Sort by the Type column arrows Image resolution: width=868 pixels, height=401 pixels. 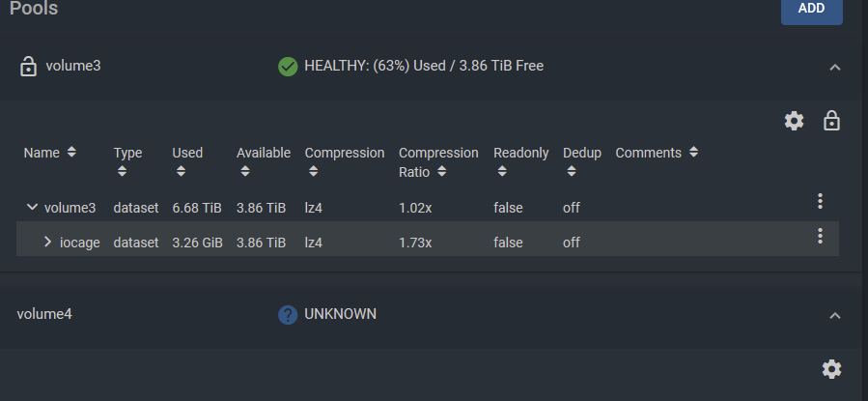click(x=122, y=172)
